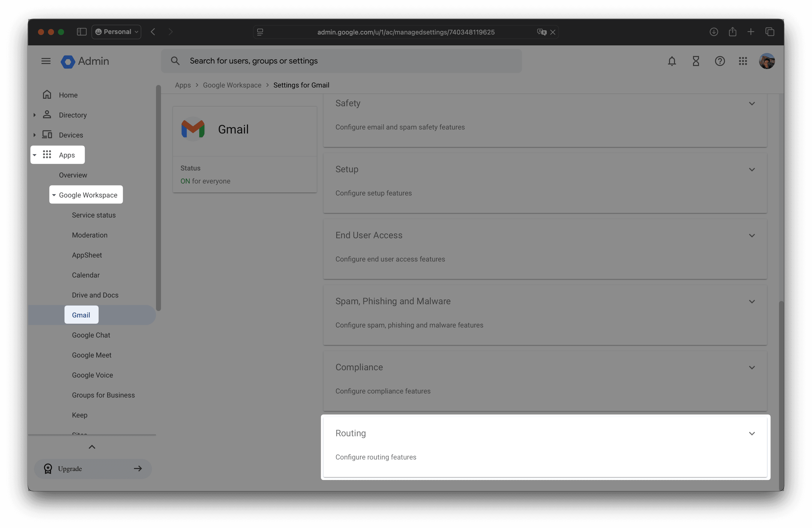Viewport: 812px width, 528px height.
Task: Select Google Chat in the sidebar
Action: coord(91,335)
